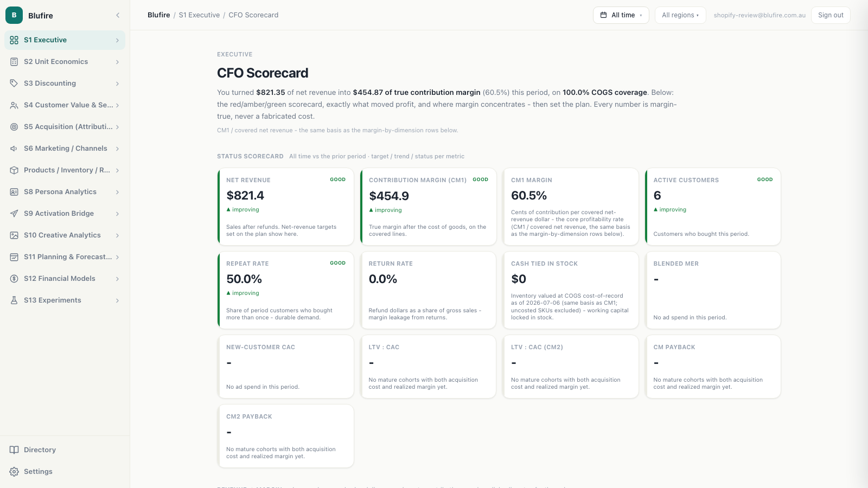Screen dimensions: 868x488
Task: Expand the S2 Unit Economics chevron
Action: (117, 62)
